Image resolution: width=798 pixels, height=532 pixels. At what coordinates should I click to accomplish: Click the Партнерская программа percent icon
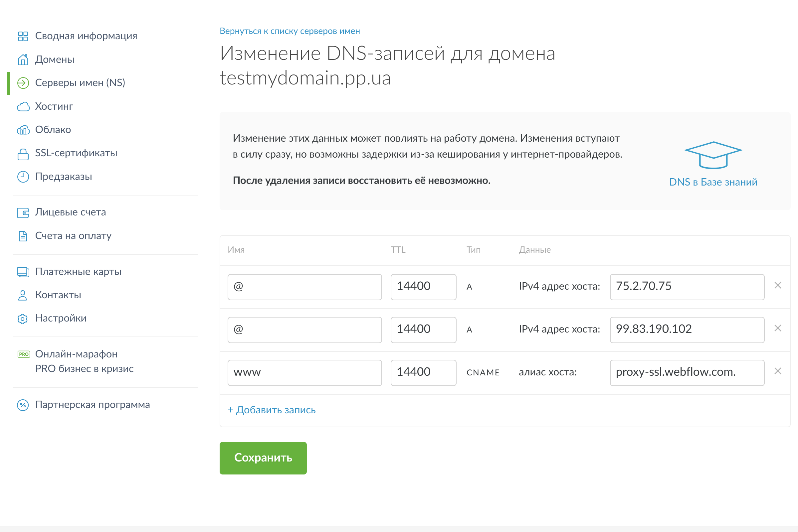23,405
